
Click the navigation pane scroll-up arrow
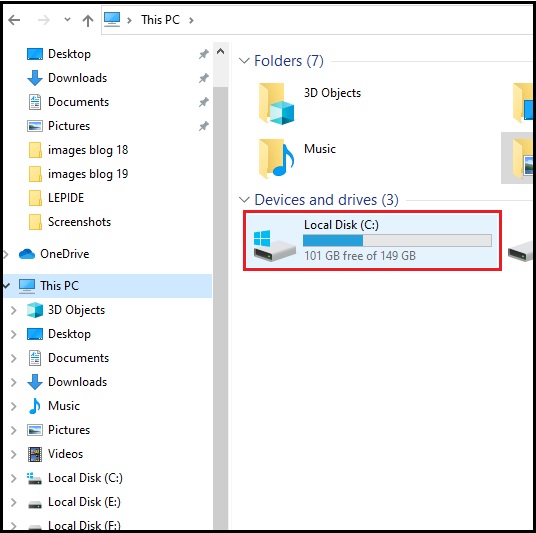220,52
